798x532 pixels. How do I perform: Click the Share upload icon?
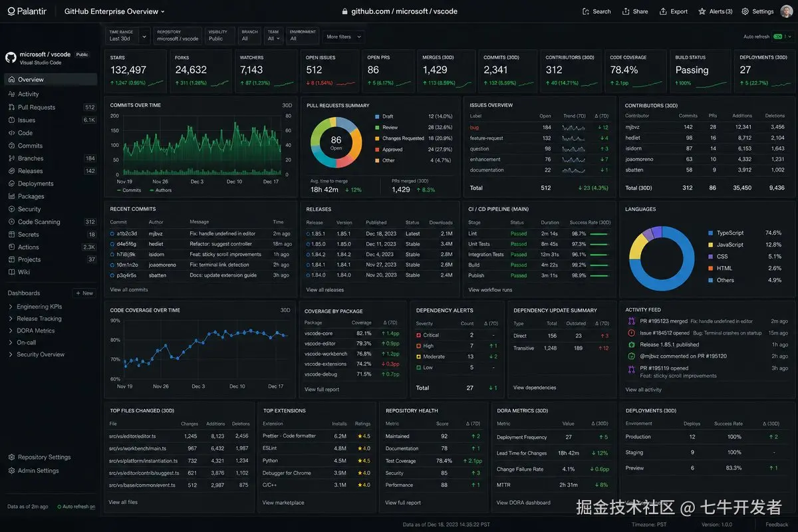pos(626,11)
